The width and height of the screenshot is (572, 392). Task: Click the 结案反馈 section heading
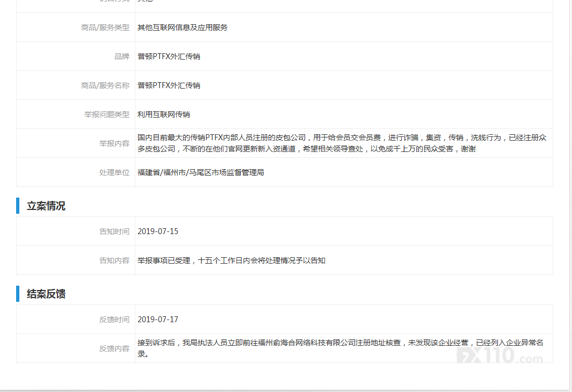(x=46, y=294)
